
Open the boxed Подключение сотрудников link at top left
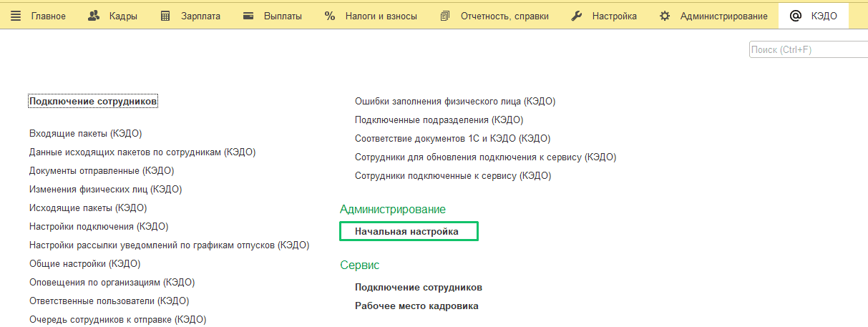click(93, 102)
